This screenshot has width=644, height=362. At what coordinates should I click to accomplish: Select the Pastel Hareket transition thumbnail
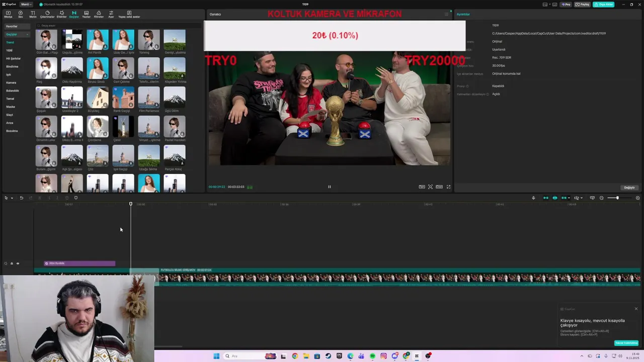coord(175,127)
